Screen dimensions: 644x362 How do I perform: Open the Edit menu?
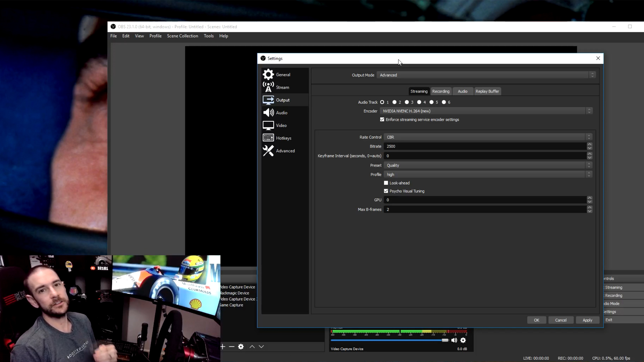pyautogui.click(x=126, y=36)
